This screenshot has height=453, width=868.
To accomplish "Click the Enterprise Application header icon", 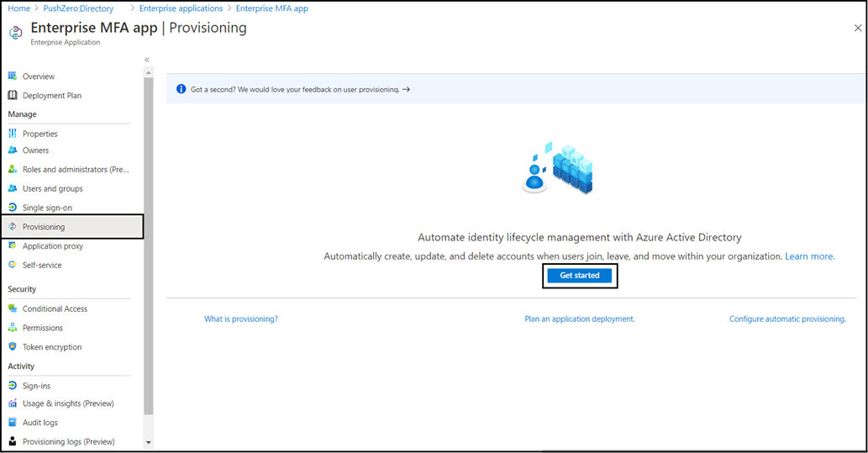I will point(15,33).
